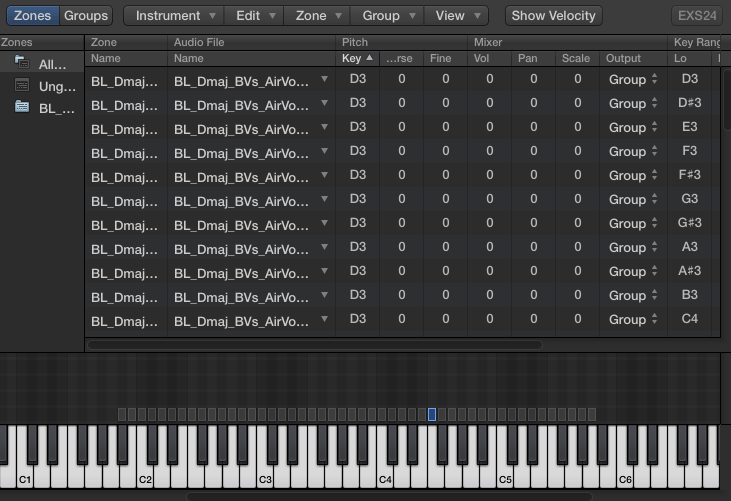Change Output Group stepper for F3 Lo zone

tap(655, 151)
